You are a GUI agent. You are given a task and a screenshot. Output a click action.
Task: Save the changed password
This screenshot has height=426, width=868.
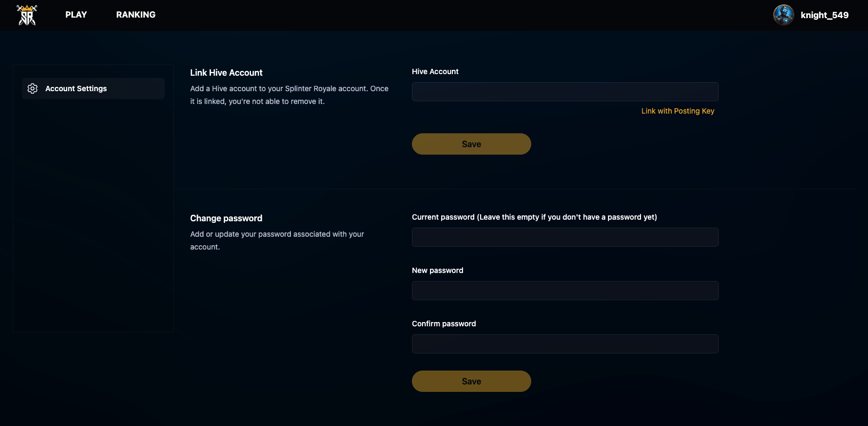[x=471, y=381]
